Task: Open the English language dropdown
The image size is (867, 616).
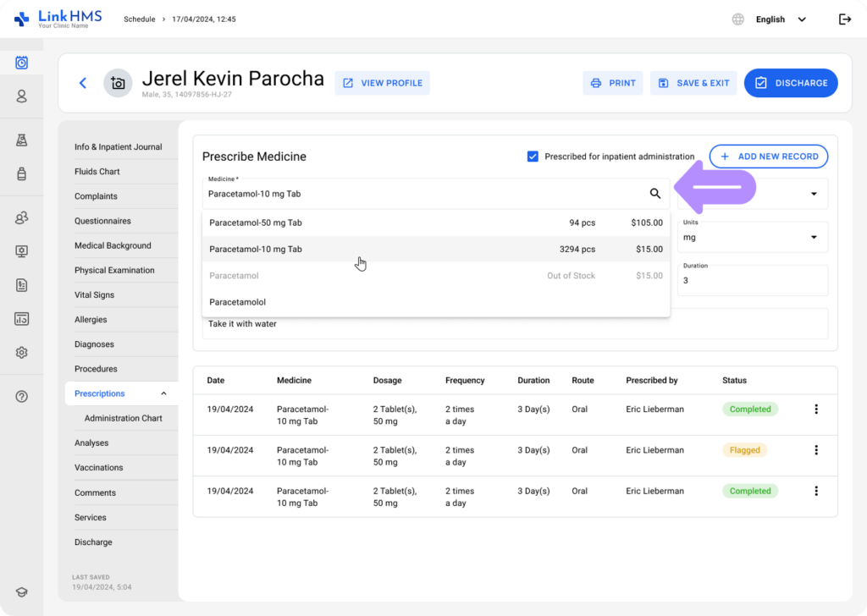Action: 780,19
